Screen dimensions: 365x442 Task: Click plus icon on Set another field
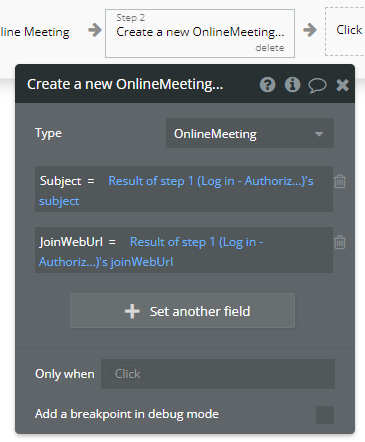click(132, 311)
